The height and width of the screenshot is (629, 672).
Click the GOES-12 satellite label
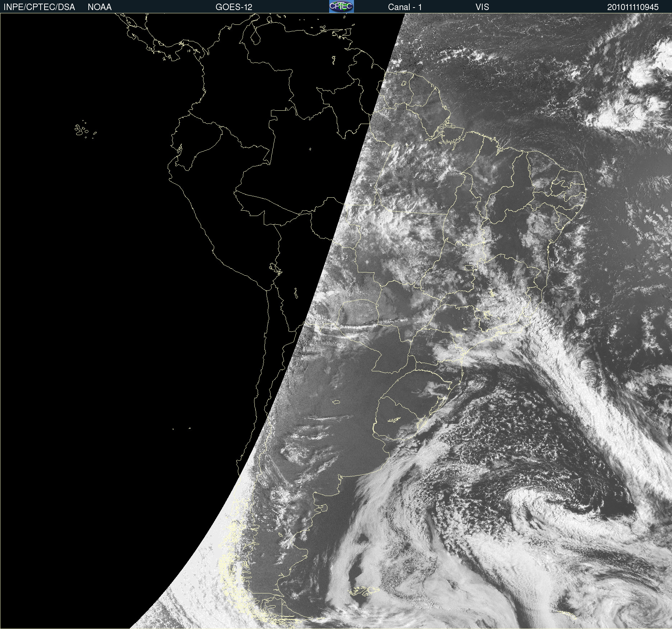(234, 7)
